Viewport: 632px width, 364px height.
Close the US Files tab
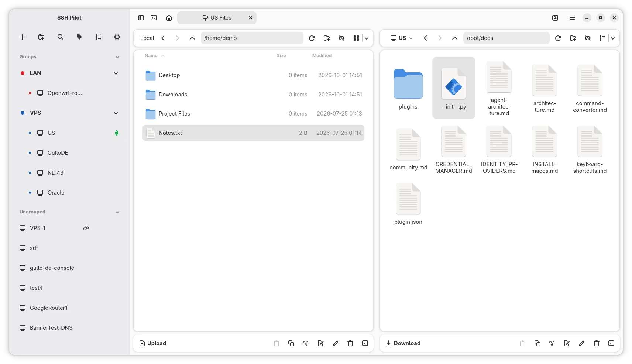coord(251,18)
